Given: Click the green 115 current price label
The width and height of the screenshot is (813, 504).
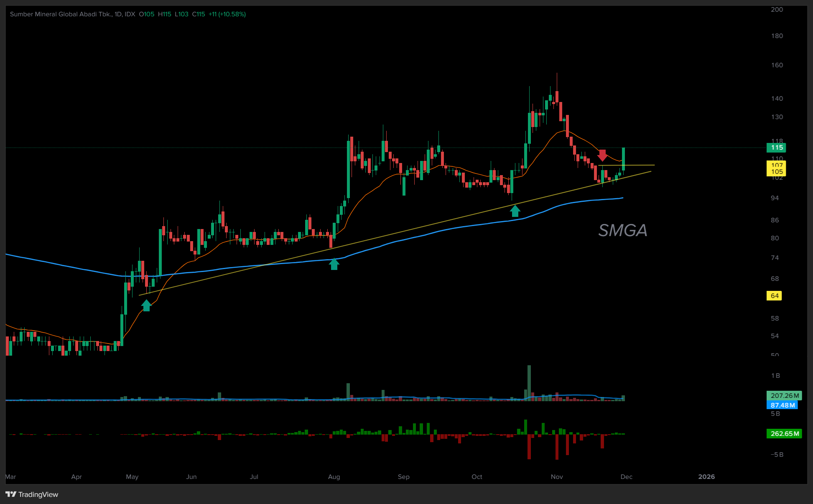Looking at the screenshot, I should pos(776,148).
